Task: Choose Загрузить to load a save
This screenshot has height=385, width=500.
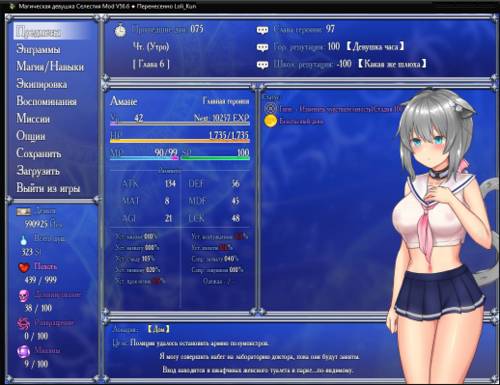Action: click(38, 171)
